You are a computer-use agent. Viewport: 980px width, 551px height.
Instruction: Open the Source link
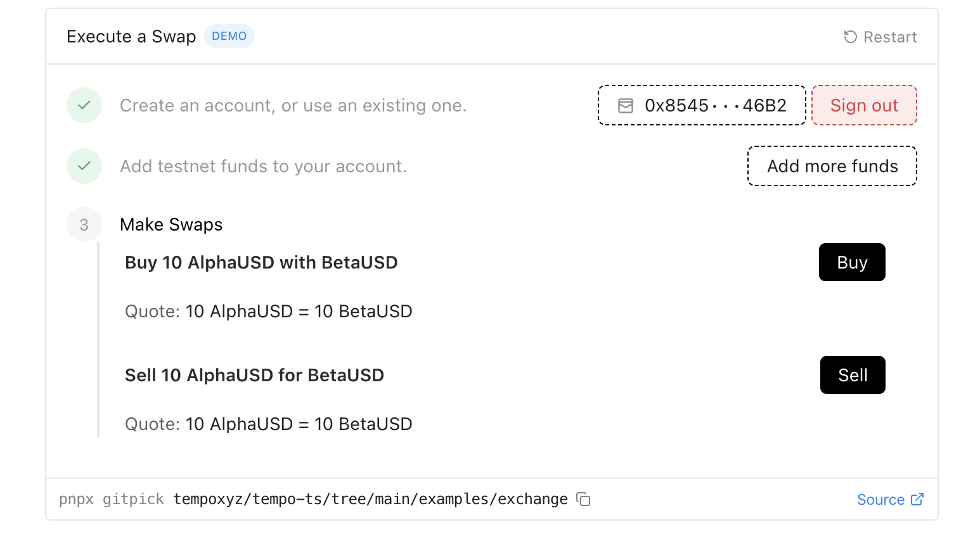pos(880,500)
